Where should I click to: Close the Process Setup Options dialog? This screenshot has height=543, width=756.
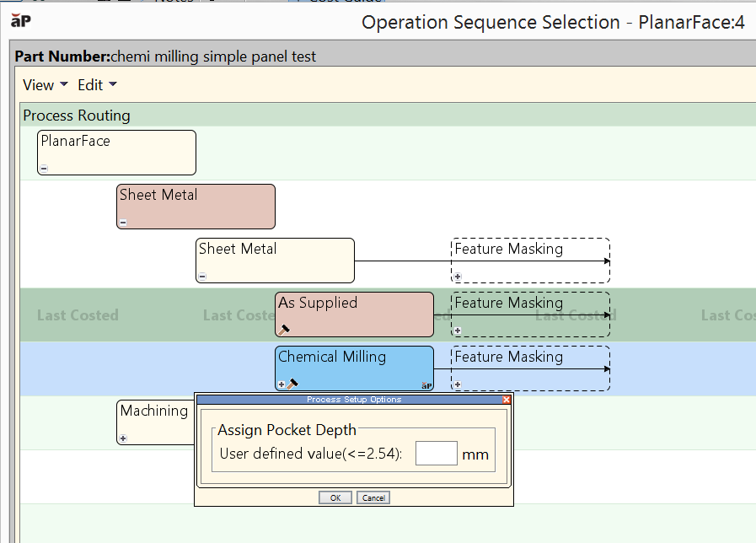pyautogui.click(x=506, y=400)
